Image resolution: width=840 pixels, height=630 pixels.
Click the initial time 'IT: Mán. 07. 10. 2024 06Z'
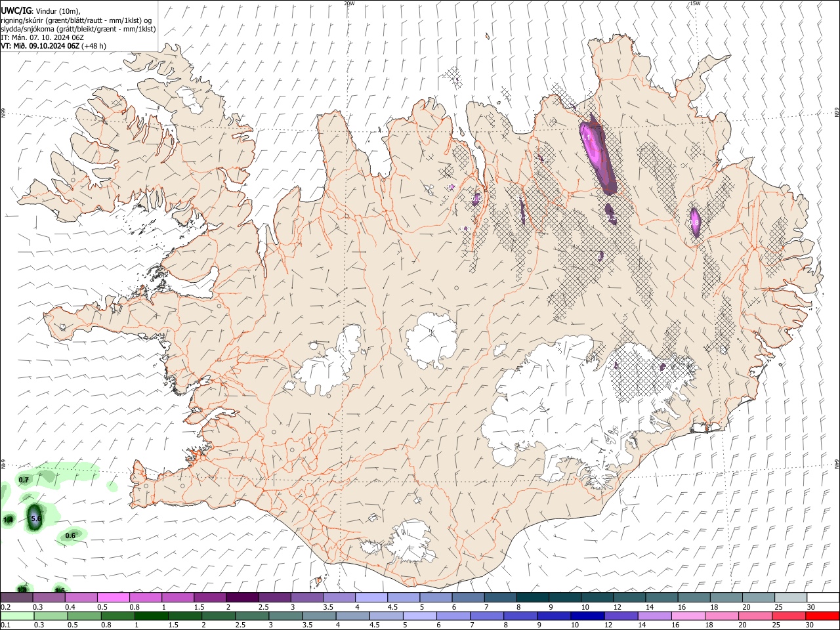[42, 37]
